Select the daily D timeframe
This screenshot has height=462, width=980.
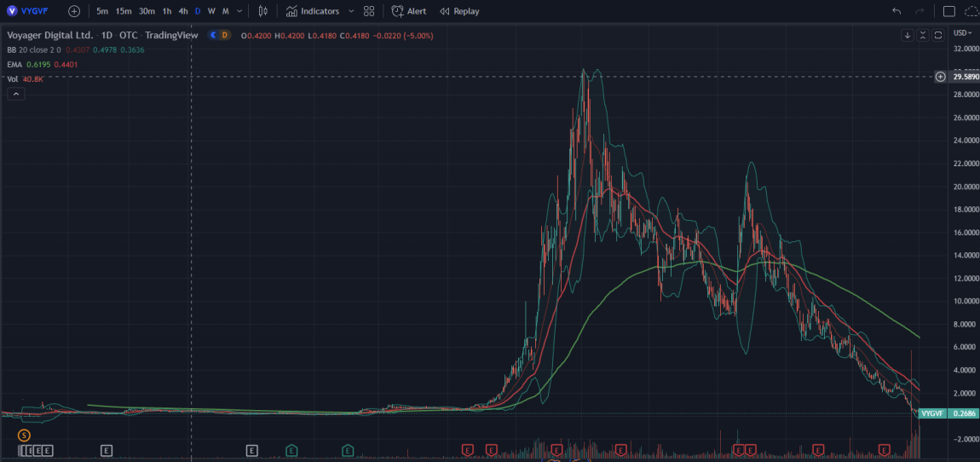(198, 11)
